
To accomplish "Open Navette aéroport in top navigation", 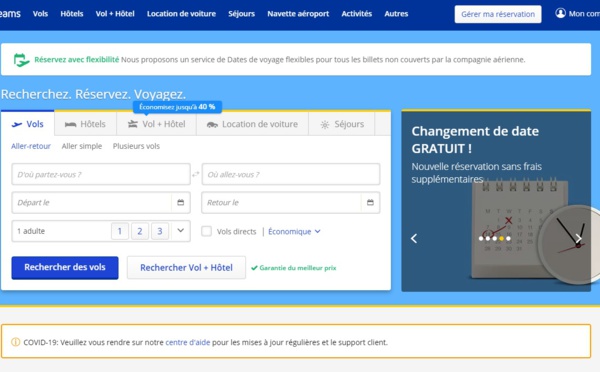I will (298, 14).
